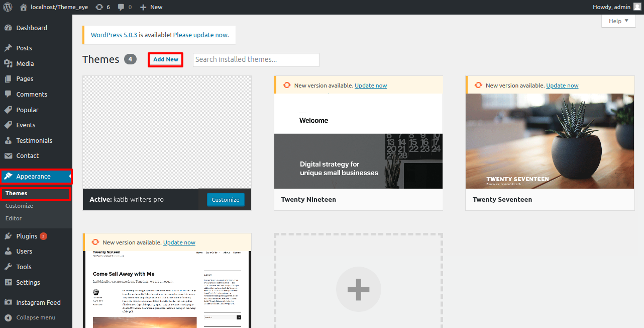
Task: Click the plus icon next to New
Action: tap(143, 7)
